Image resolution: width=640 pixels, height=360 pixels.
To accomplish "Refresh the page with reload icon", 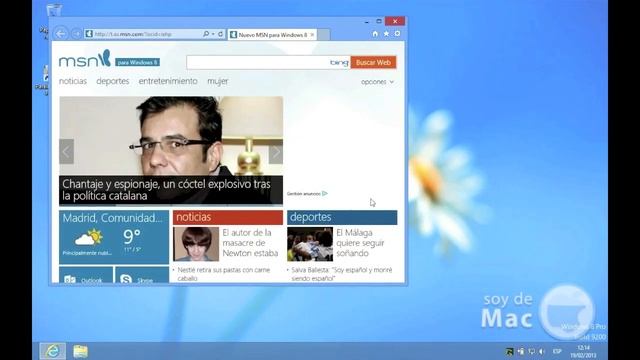I will pyautogui.click(x=220, y=34).
